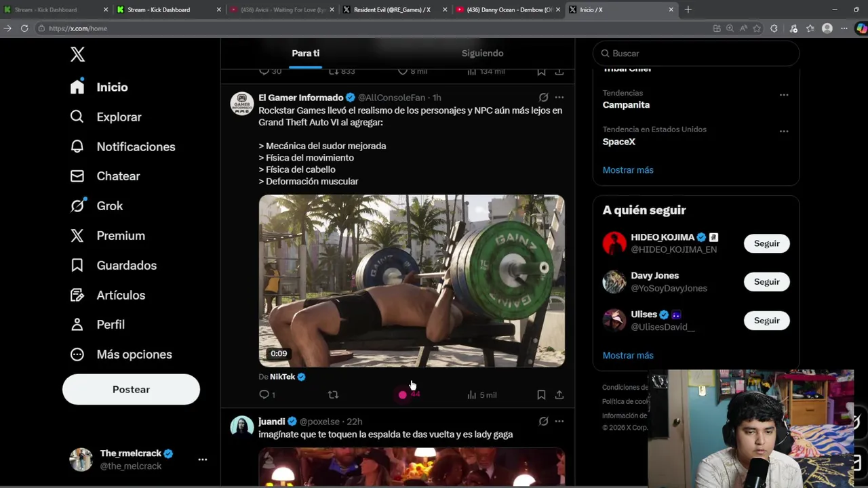Reply to El Gamer Informado post
Viewport: 868px width, 488px height.
pyautogui.click(x=267, y=394)
